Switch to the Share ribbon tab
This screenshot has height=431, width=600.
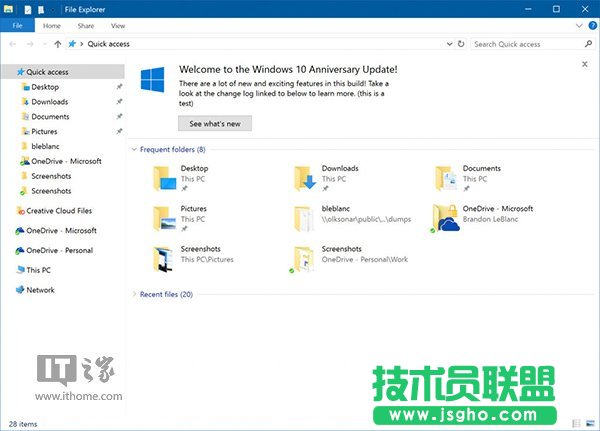[x=86, y=26]
